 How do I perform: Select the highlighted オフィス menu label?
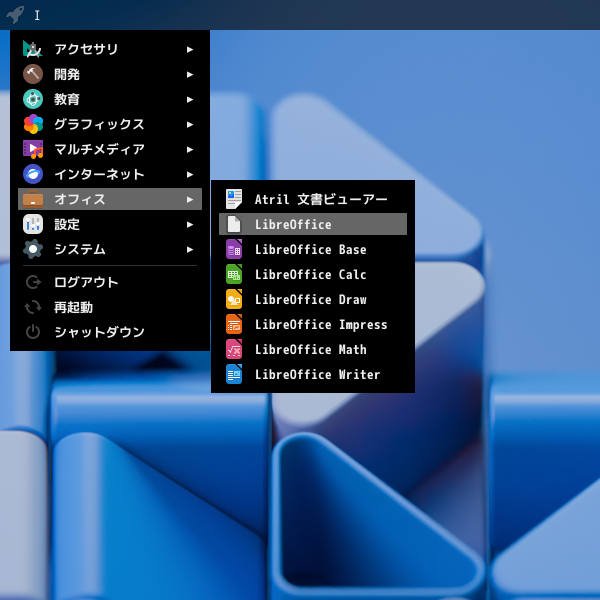point(80,199)
